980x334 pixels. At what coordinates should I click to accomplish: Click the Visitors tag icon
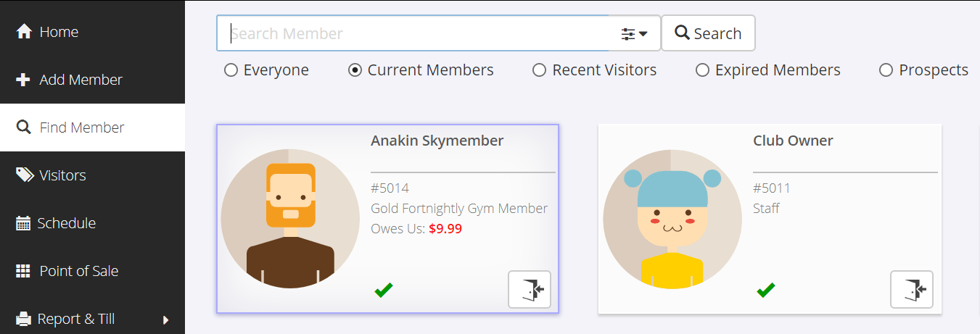[25, 175]
